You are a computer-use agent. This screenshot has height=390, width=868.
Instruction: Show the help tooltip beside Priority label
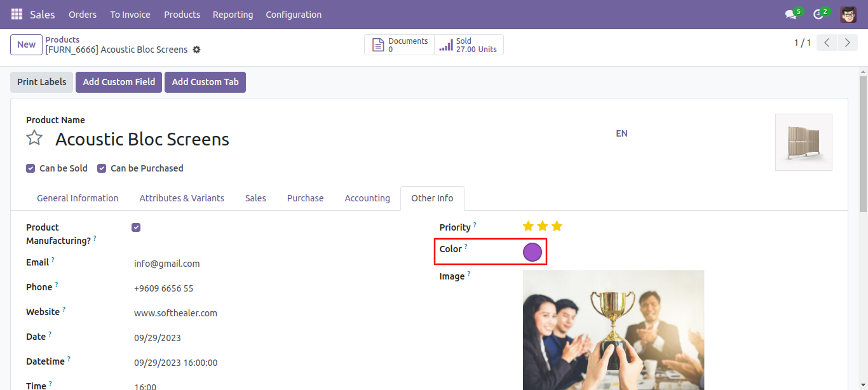point(475,225)
